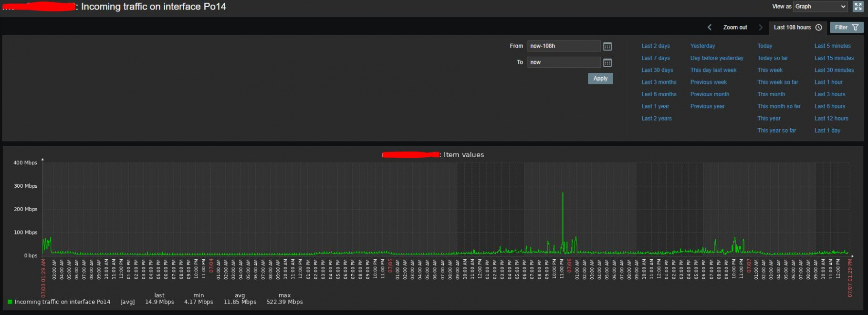
Task: Open the View as Graph dropdown
Action: coord(820,7)
